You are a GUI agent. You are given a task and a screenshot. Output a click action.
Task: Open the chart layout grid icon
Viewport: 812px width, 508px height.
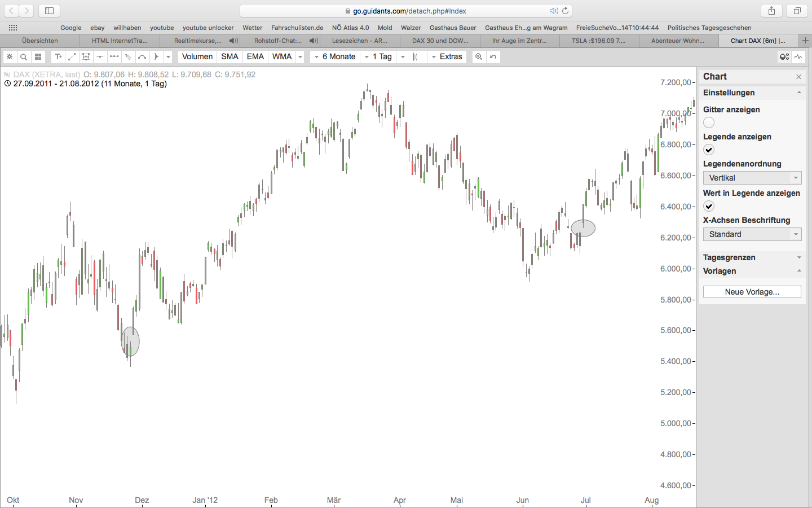[37, 56]
